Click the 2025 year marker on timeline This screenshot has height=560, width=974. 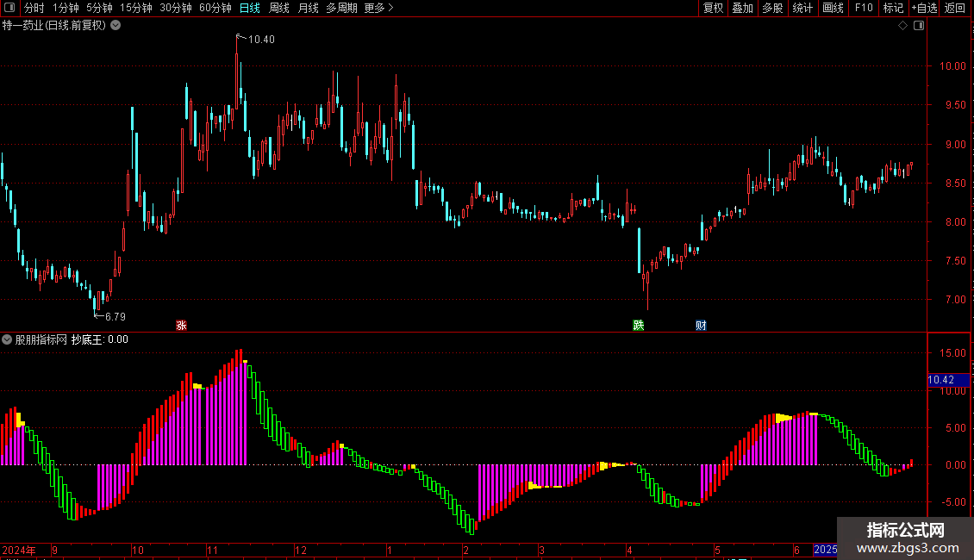coord(826,550)
